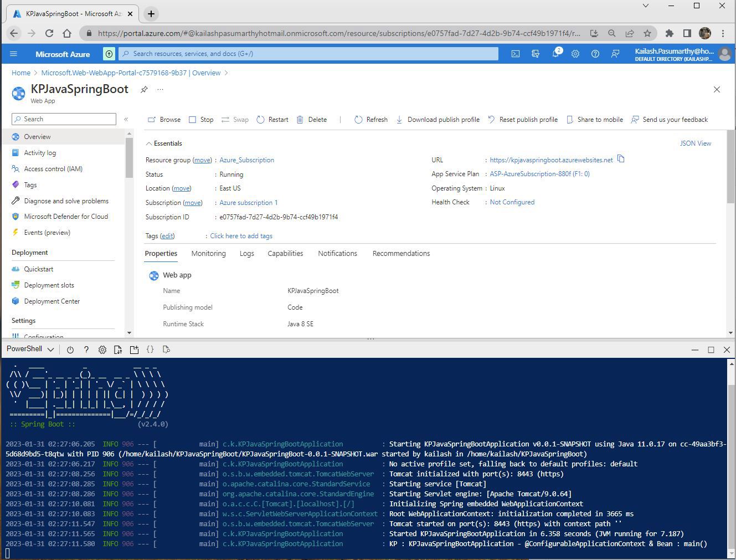Switch to the Logs tab

coord(246,254)
